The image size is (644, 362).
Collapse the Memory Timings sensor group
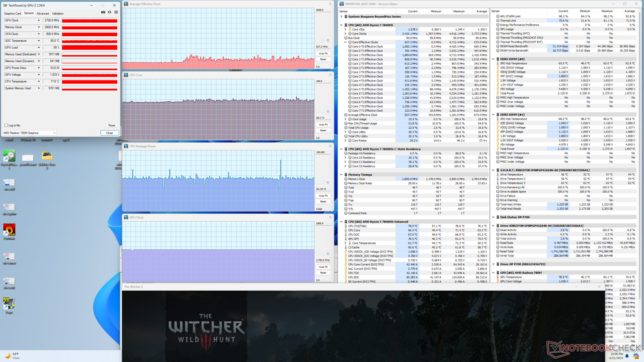(x=341, y=175)
